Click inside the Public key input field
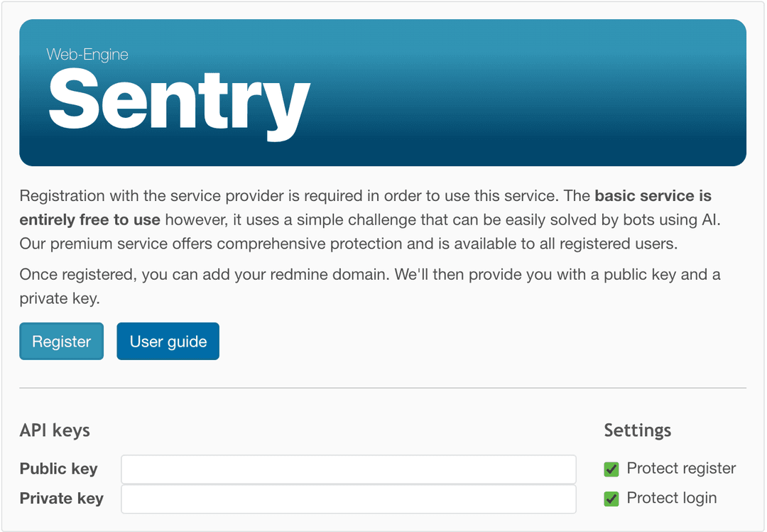Screen dimensions: 767x532 pyautogui.click(x=348, y=469)
